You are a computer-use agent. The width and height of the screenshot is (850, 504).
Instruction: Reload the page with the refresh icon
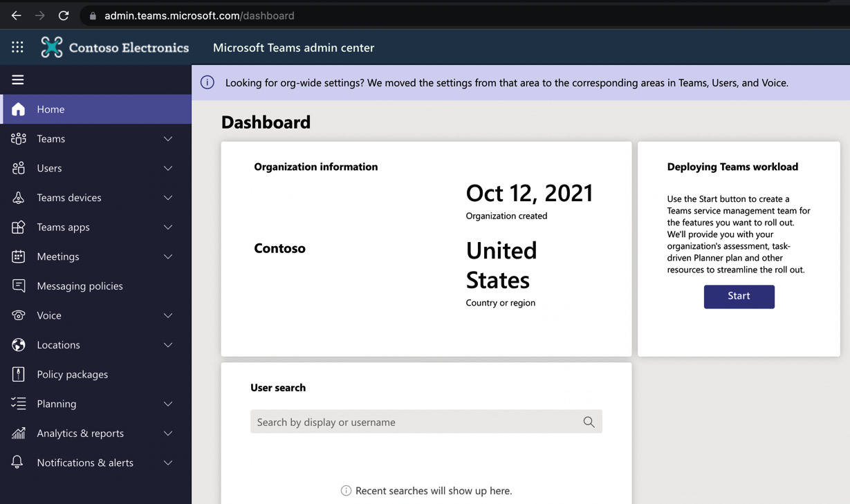(x=64, y=15)
